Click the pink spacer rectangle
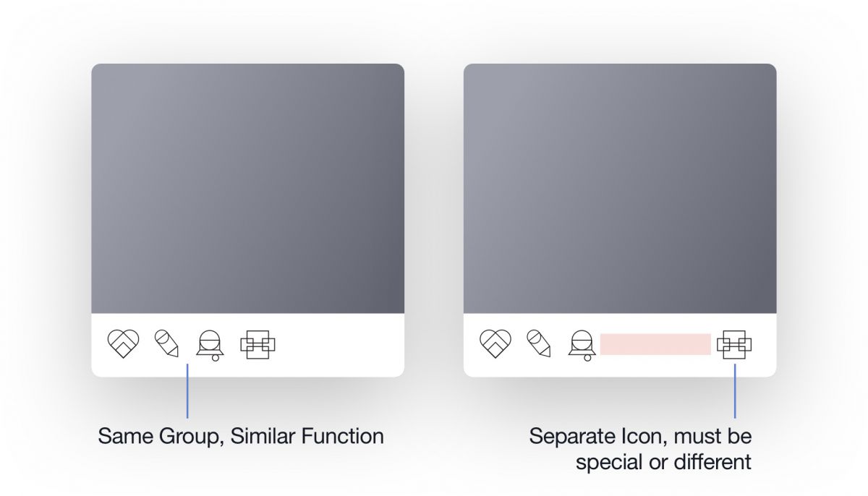868x496 pixels. click(x=655, y=344)
